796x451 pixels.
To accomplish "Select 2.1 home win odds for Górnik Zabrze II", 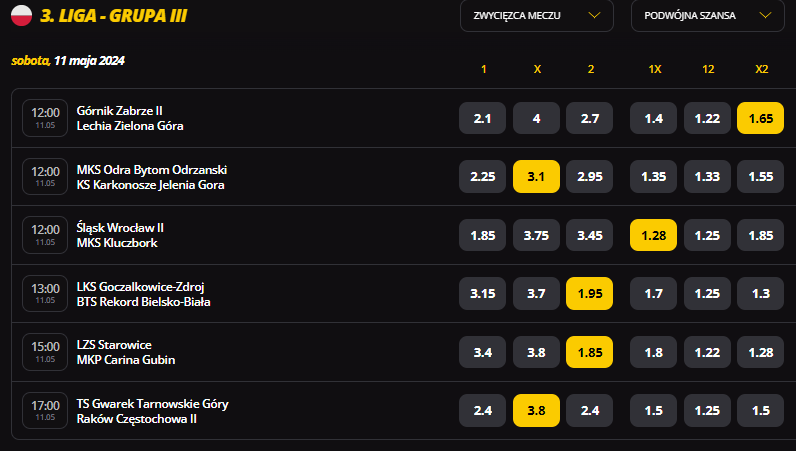I will pos(482,118).
